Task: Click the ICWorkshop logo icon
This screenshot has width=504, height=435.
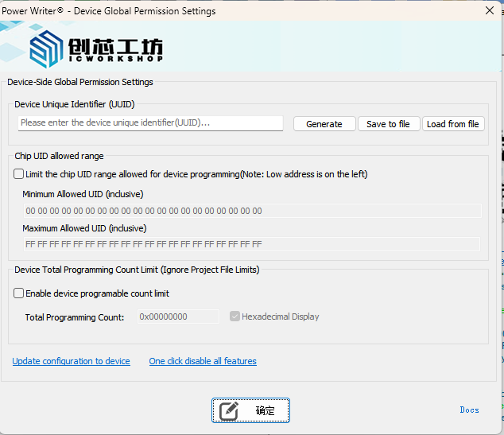Action: 46,49
